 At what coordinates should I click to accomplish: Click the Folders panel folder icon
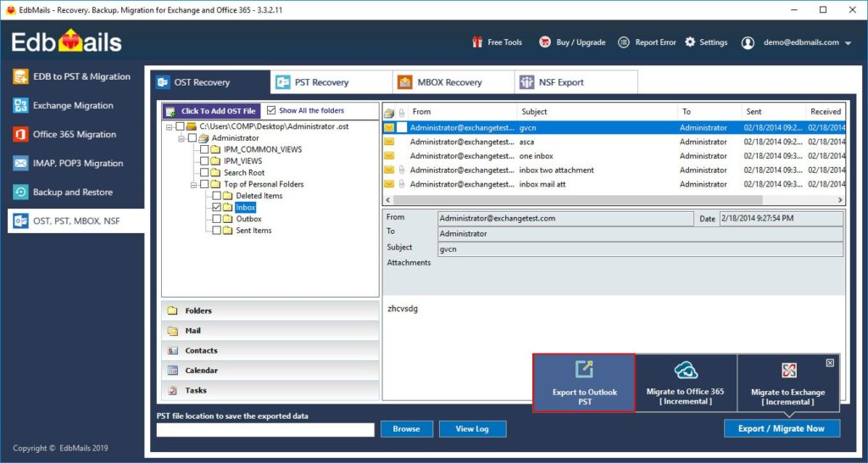(173, 310)
